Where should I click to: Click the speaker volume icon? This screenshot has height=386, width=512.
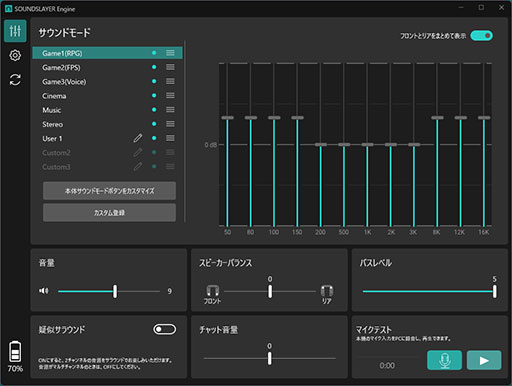(44, 291)
